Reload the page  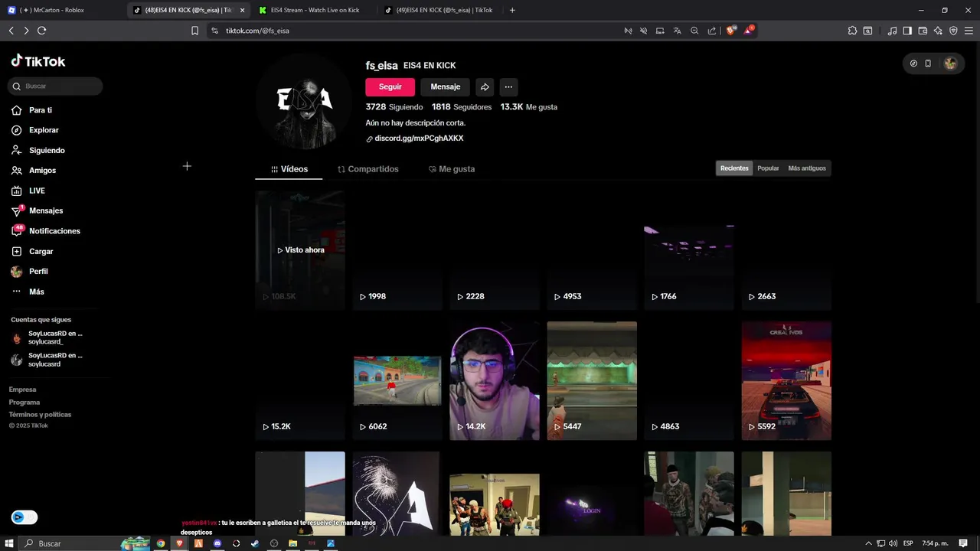point(41,31)
